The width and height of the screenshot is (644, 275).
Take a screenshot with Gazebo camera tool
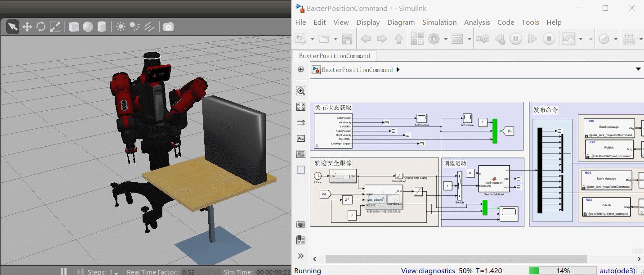(168, 27)
